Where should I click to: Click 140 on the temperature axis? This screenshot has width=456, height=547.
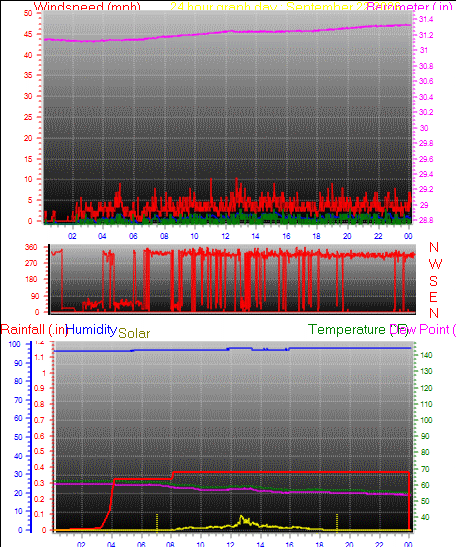426,355
